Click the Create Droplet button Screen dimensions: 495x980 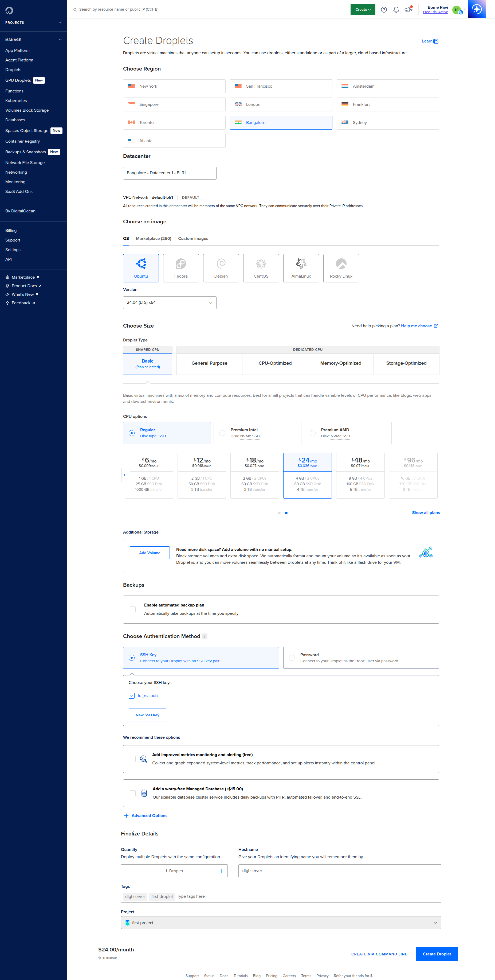tap(437, 954)
